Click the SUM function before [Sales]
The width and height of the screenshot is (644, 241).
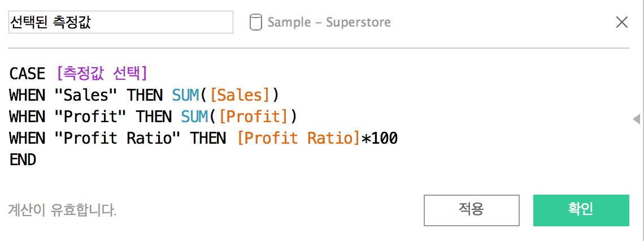click(186, 96)
